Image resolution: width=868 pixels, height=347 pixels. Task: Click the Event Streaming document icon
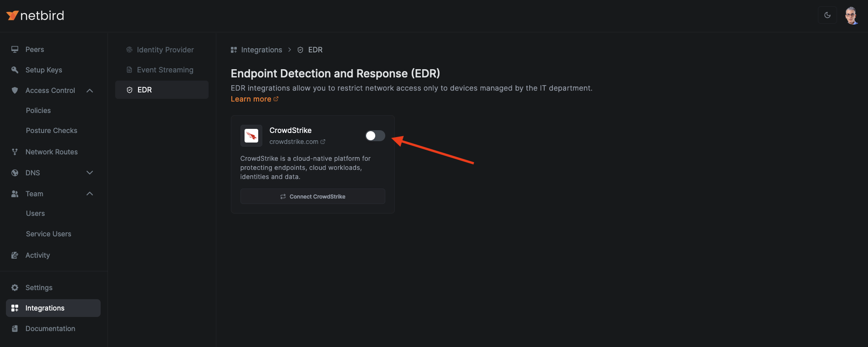[129, 70]
